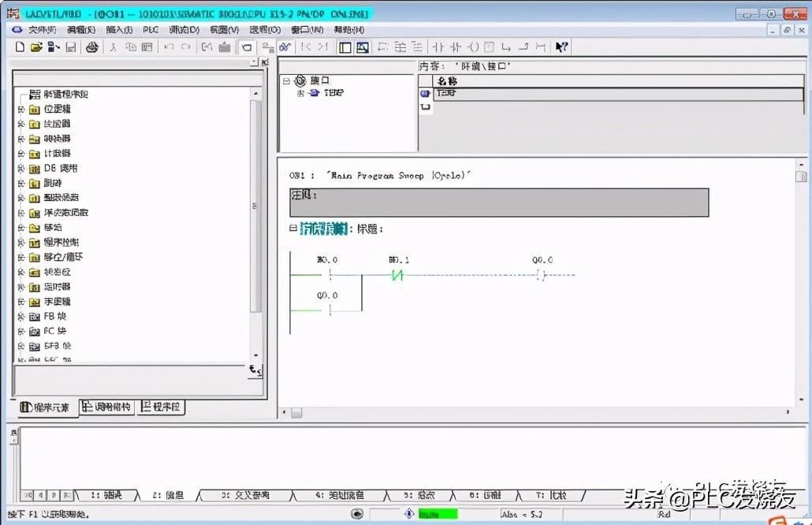Click the Download to PLC icon

(x=224, y=47)
